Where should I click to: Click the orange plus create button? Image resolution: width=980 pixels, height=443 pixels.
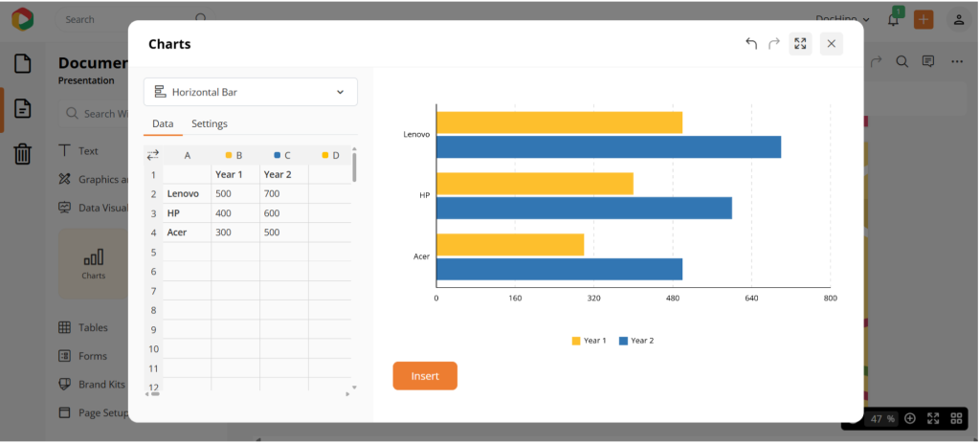pos(924,19)
